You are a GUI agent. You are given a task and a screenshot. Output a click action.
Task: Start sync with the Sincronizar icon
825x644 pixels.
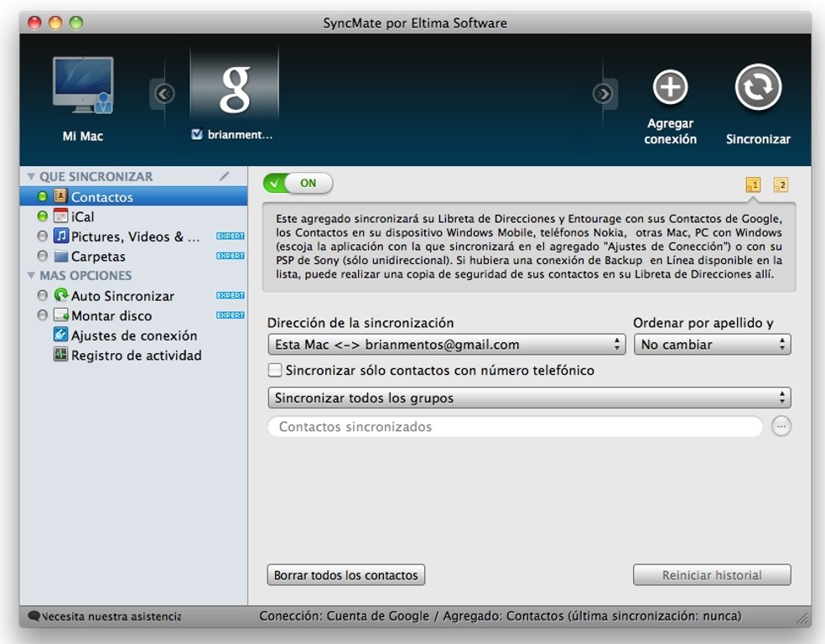[758, 87]
